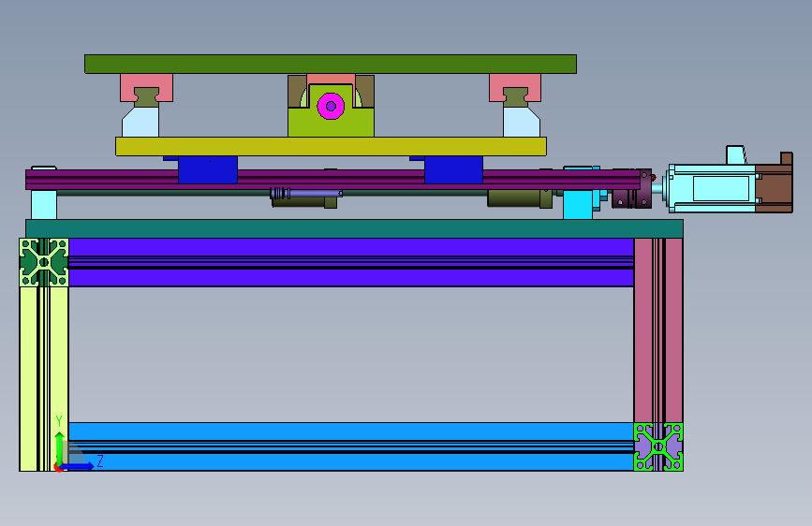Click the Z axis label
Screen dimensions: 812x526
tap(100, 460)
